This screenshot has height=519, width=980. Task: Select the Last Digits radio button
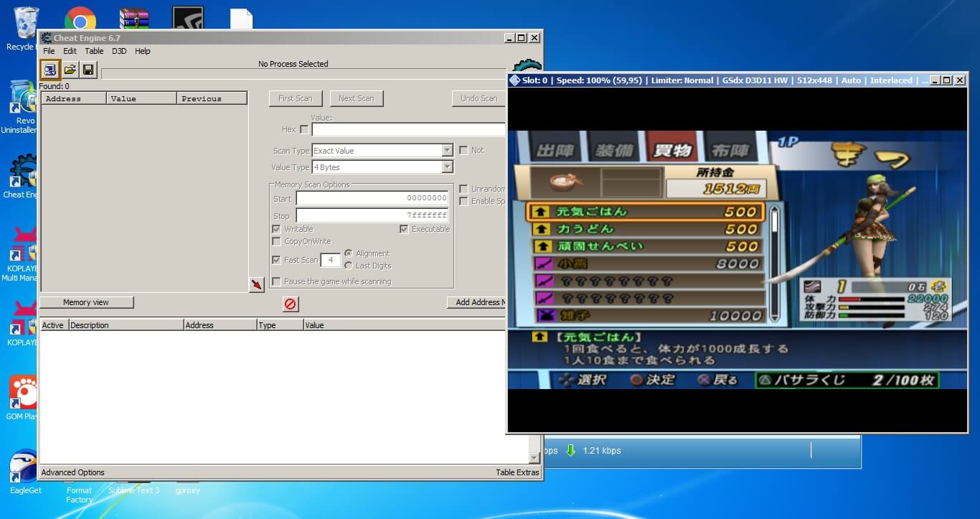coord(349,266)
